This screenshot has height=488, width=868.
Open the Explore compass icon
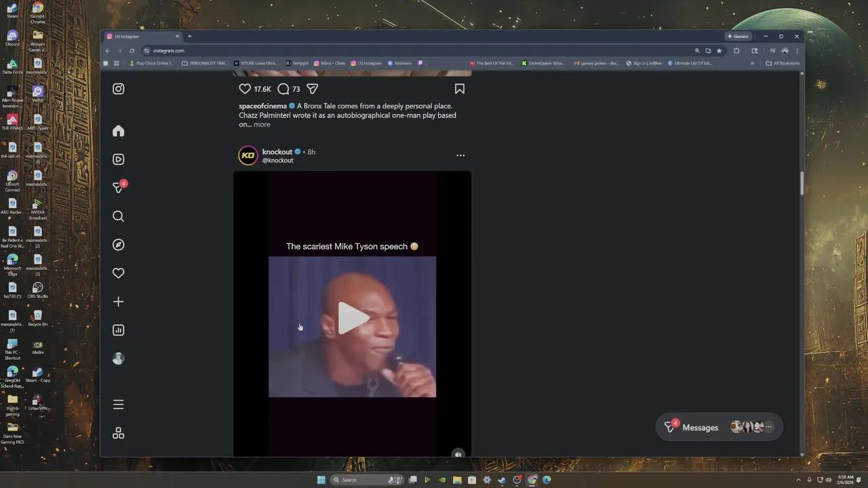pos(118,245)
